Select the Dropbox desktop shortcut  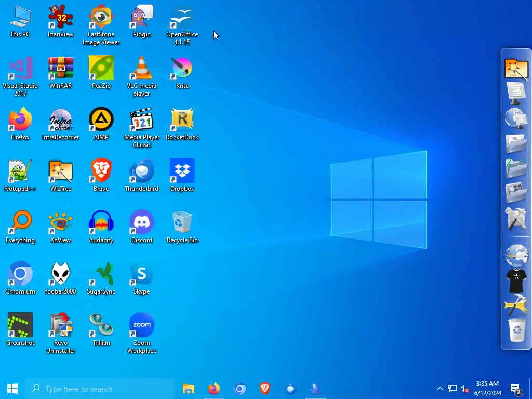[x=182, y=176]
